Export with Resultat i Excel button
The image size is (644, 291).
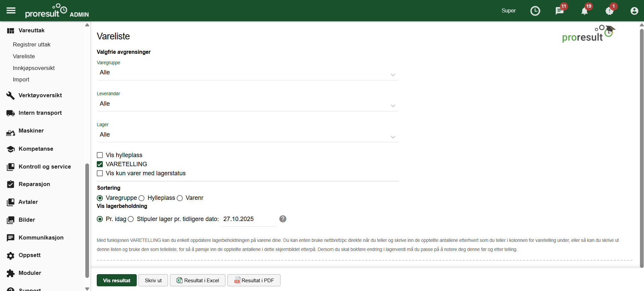pyautogui.click(x=198, y=280)
